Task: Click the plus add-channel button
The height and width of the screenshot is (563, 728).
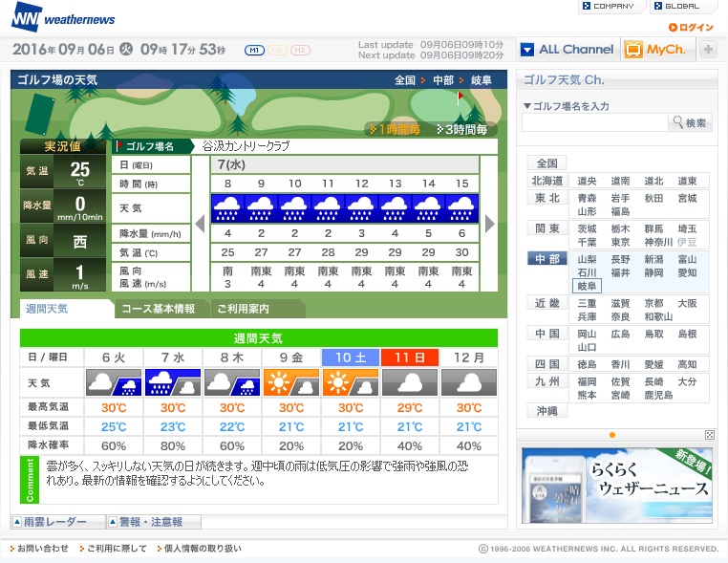Action: click(x=708, y=50)
